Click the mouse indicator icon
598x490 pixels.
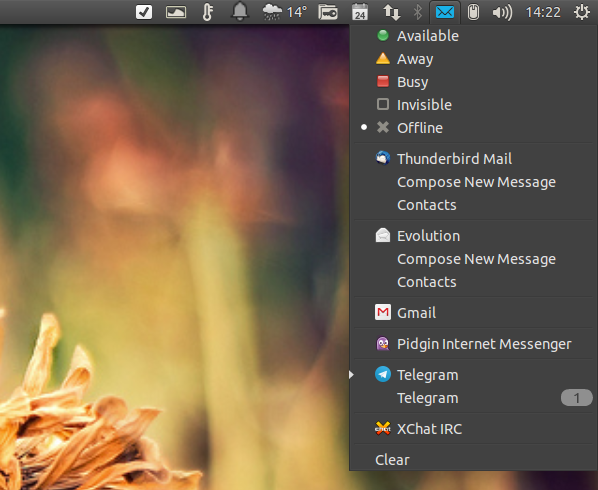point(473,12)
